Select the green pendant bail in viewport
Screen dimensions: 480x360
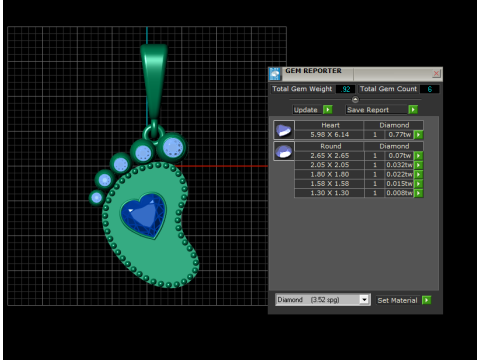(x=154, y=82)
